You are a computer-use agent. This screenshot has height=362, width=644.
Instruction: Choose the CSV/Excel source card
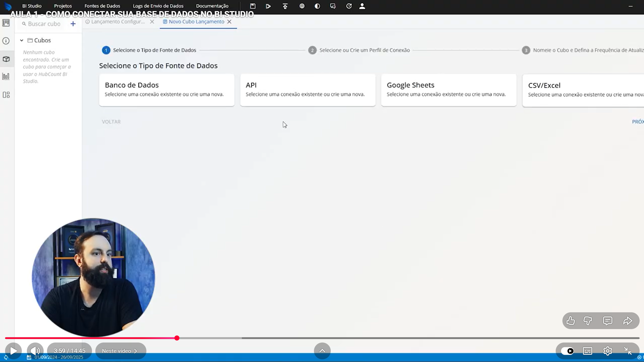(x=583, y=90)
